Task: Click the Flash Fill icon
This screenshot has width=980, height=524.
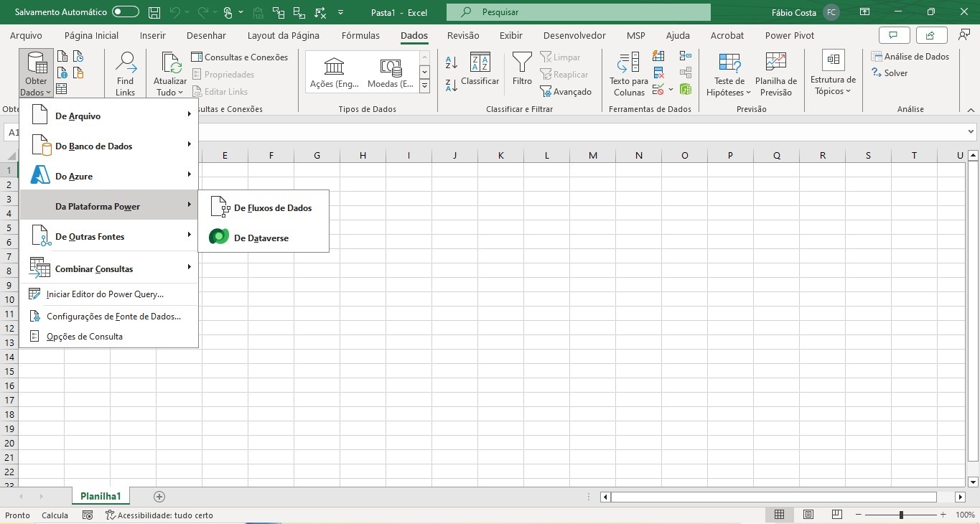Action: (658, 56)
